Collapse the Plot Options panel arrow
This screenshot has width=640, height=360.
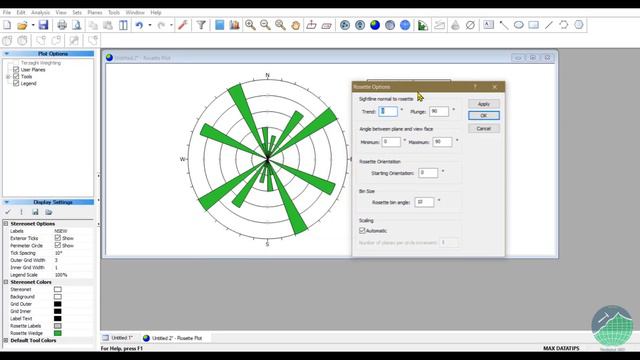tap(7, 53)
